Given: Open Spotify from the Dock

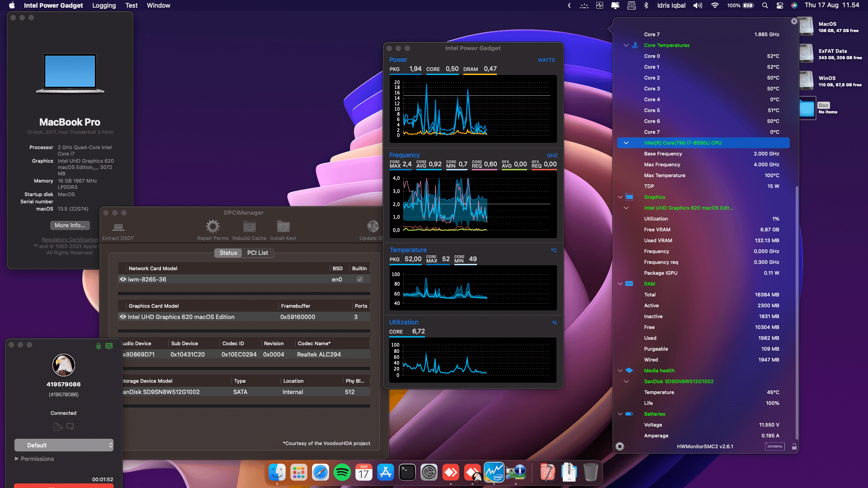Looking at the screenshot, I should [x=342, y=473].
